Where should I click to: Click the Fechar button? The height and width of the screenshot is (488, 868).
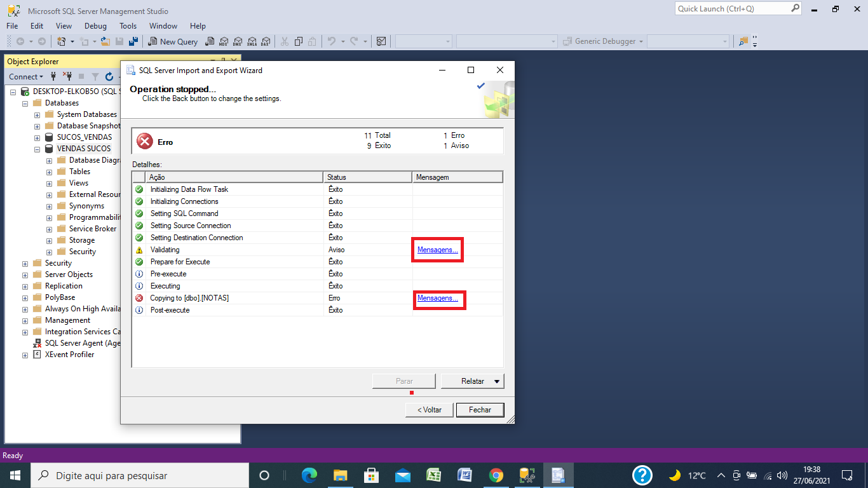pos(480,410)
